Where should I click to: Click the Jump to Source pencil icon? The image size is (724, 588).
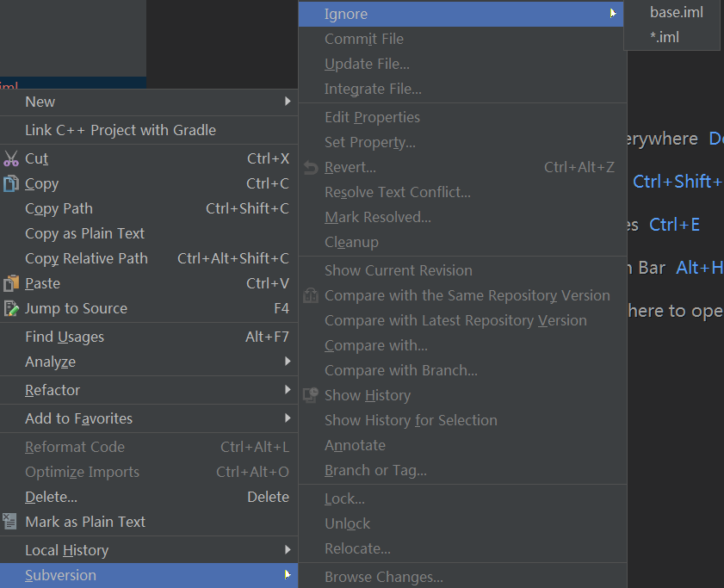pos(11,308)
